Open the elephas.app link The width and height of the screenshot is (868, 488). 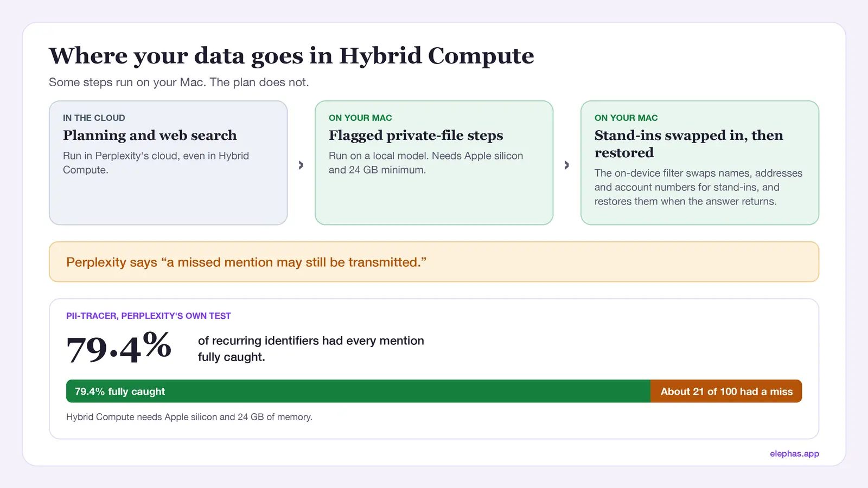(794, 453)
